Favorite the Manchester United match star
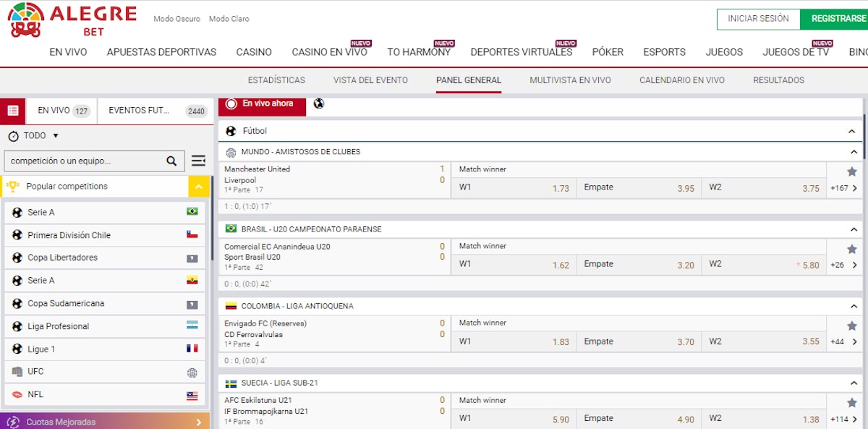Image resolution: width=868 pixels, height=429 pixels. tap(851, 171)
